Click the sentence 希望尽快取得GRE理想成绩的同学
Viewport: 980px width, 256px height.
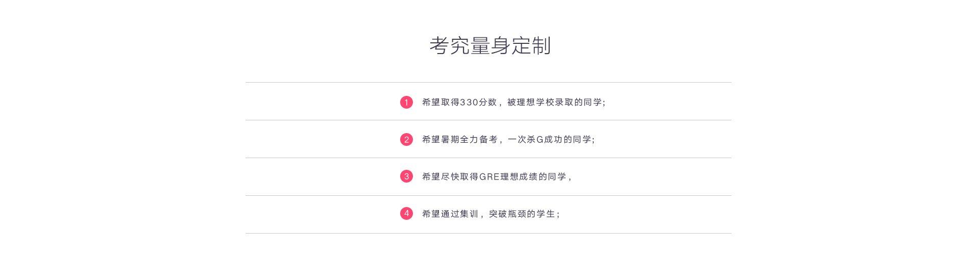(x=494, y=177)
